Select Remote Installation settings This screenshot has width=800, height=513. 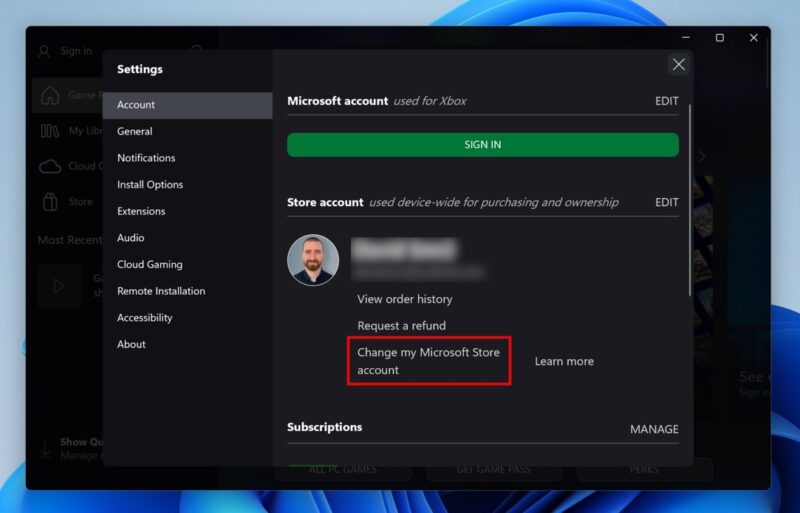pos(187,291)
